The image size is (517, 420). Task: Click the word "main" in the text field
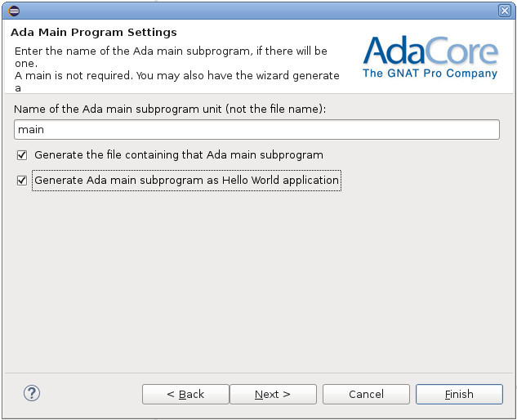[x=31, y=129]
